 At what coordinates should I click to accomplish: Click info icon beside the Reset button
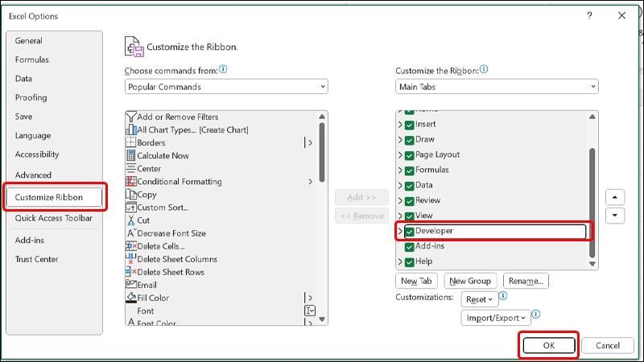(x=502, y=295)
